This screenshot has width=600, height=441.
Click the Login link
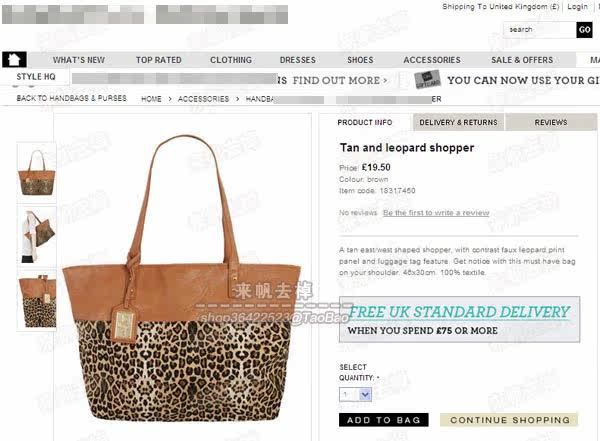point(577,7)
